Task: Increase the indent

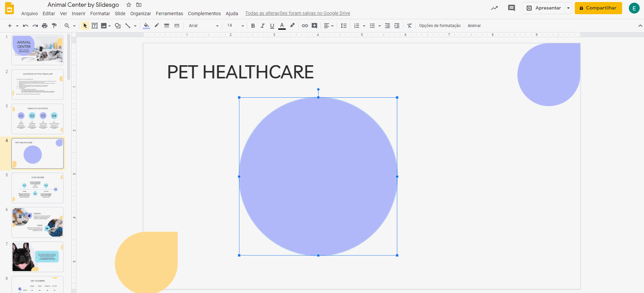Action: tap(397, 26)
